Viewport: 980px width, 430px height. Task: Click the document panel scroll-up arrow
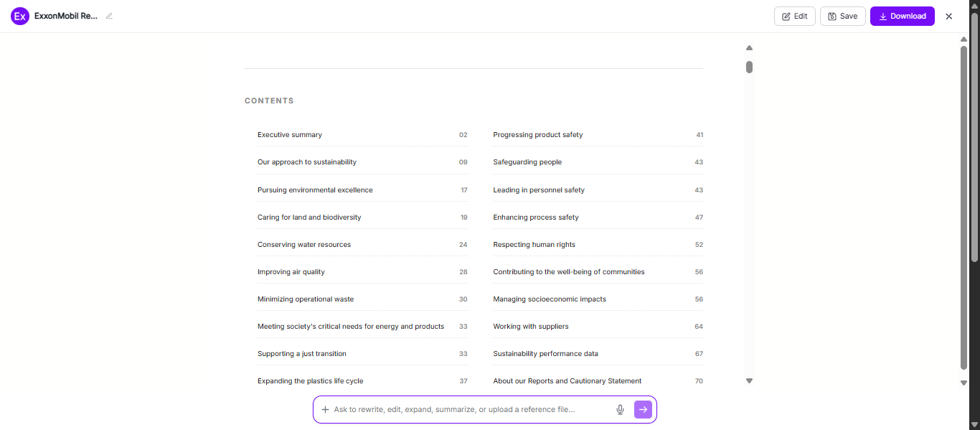749,48
